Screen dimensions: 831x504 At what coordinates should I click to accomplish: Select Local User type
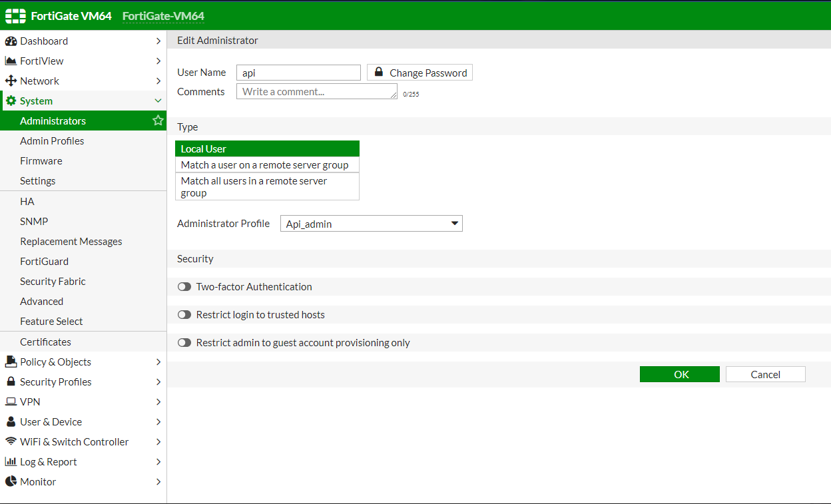tap(267, 148)
